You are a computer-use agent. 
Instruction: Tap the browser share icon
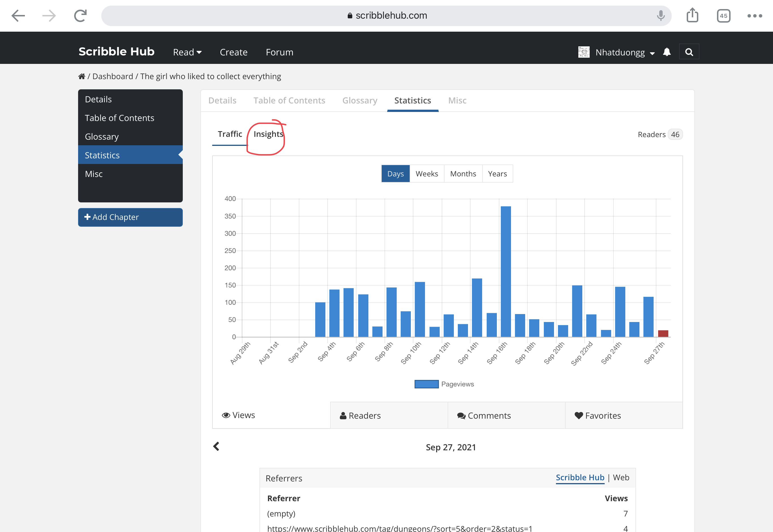pos(692,15)
